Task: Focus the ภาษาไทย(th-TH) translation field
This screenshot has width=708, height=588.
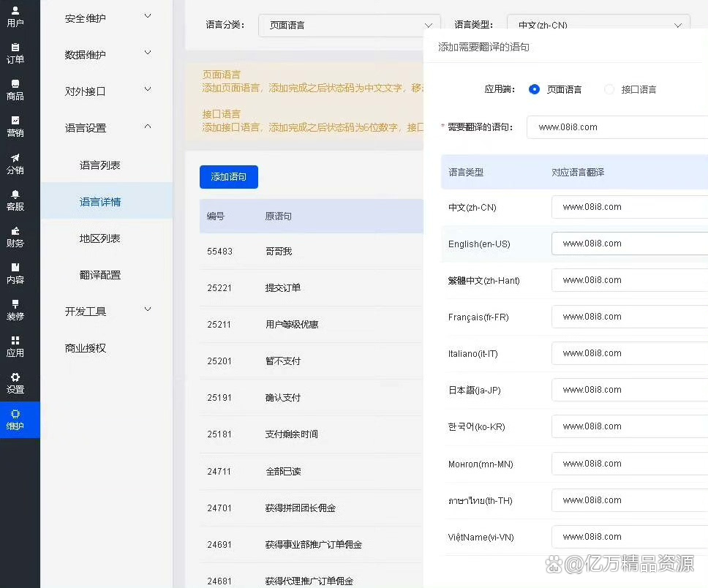Action: 630,500
